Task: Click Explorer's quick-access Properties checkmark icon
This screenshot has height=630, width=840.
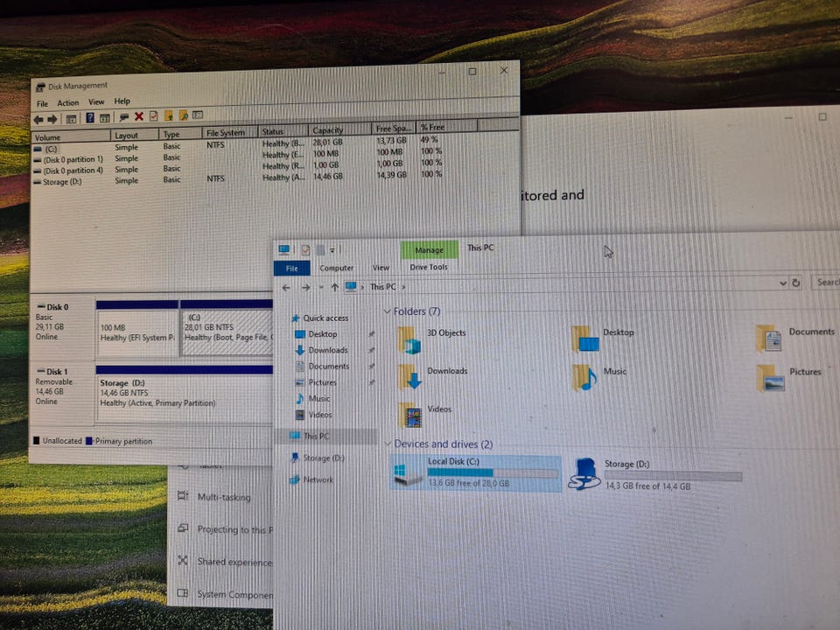Action: (x=305, y=249)
